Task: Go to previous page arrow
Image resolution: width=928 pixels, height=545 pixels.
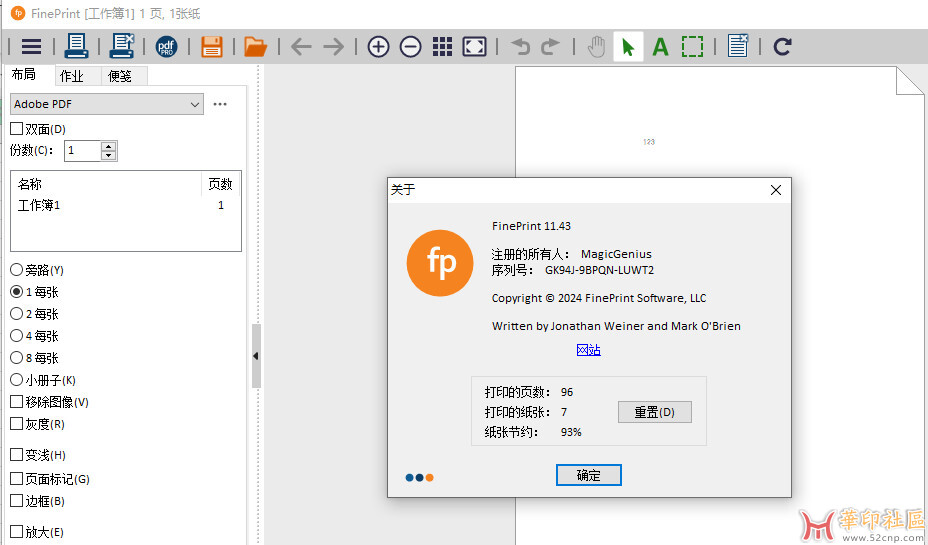Action: pyautogui.click(x=301, y=47)
